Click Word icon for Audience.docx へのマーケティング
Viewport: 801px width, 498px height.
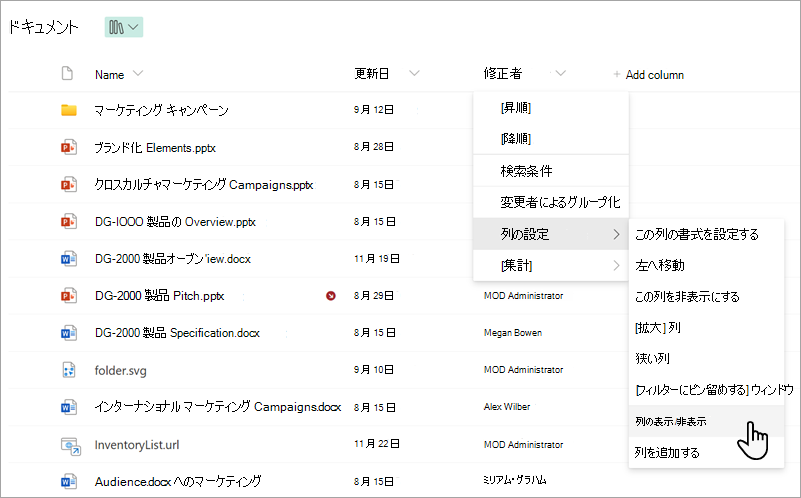point(69,482)
